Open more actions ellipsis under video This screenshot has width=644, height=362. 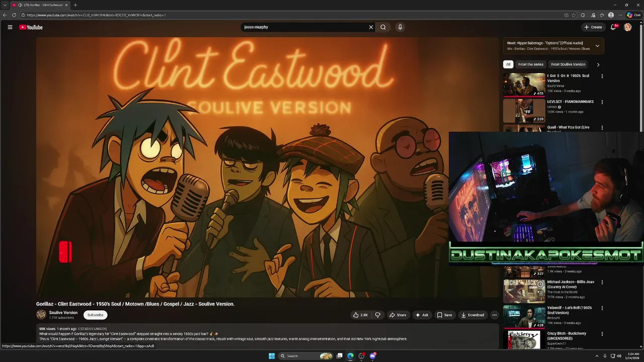pos(495,315)
